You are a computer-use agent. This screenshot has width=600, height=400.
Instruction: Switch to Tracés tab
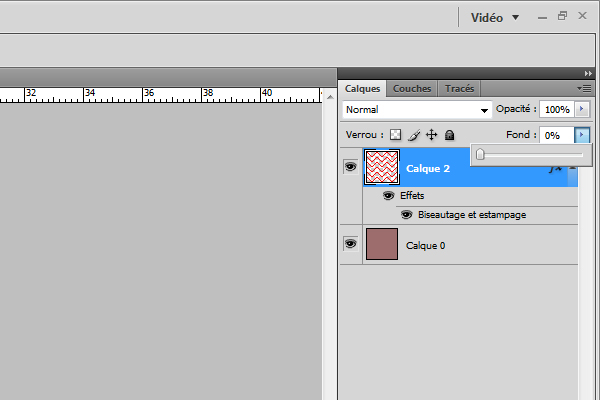click(459, 89)
